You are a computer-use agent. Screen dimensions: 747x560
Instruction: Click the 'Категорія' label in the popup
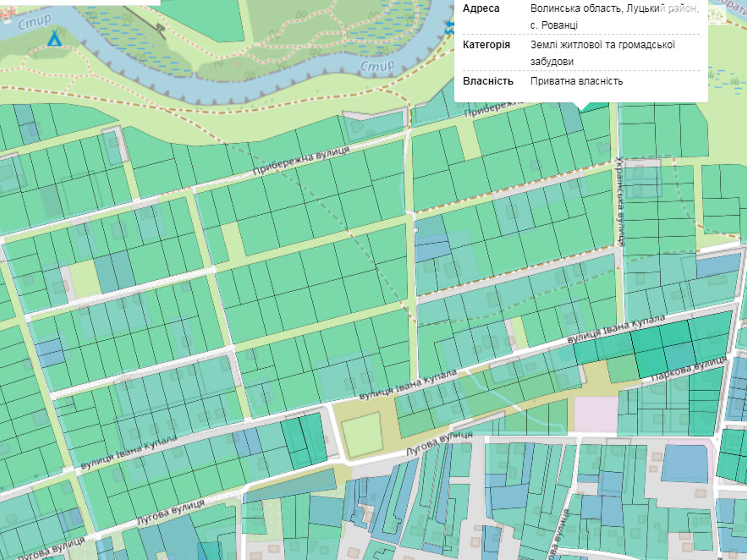coord(486,45)
